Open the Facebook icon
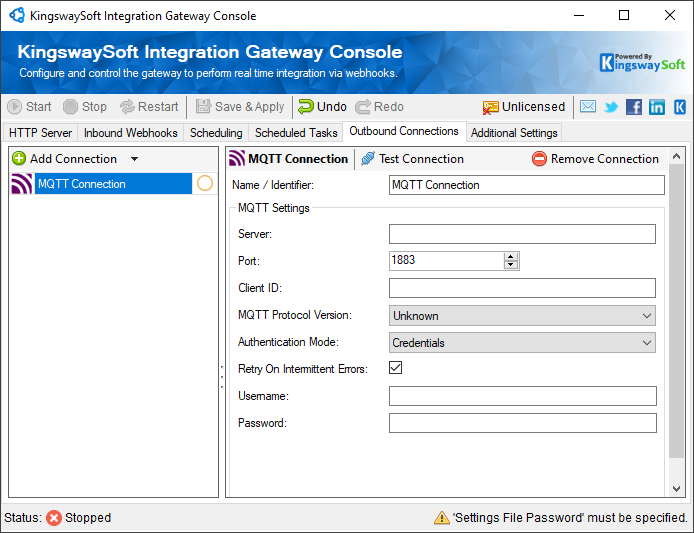The width and height of the screenshot is (694, 533). point(634,107)
